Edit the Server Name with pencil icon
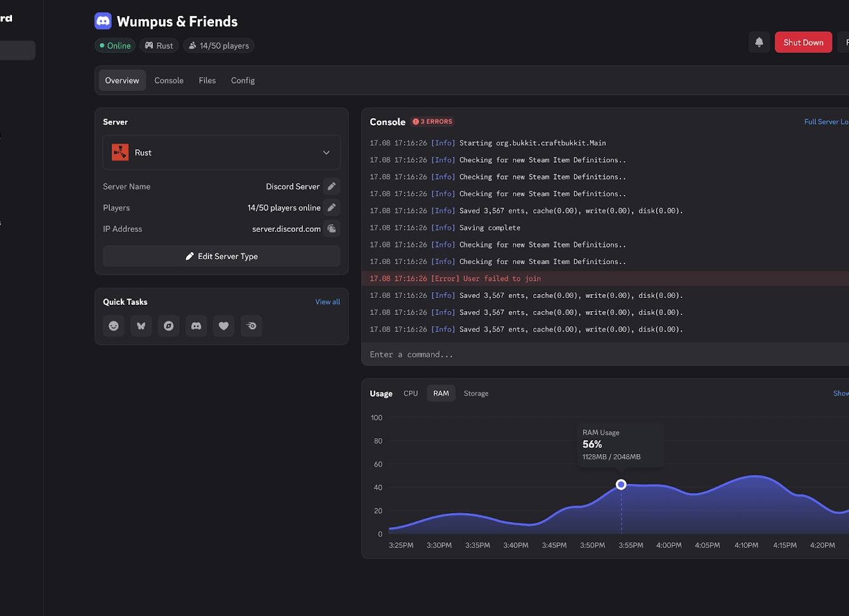Viewport: 849px width, 616px height. pos(331,186)
